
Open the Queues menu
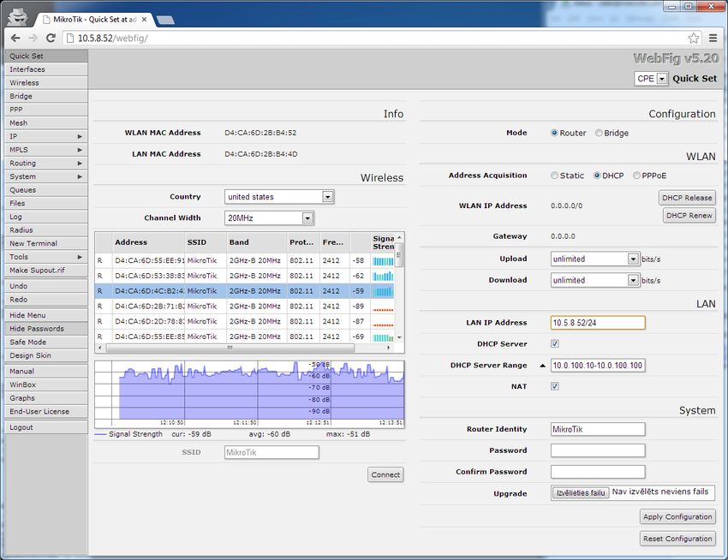click(46, 190)
